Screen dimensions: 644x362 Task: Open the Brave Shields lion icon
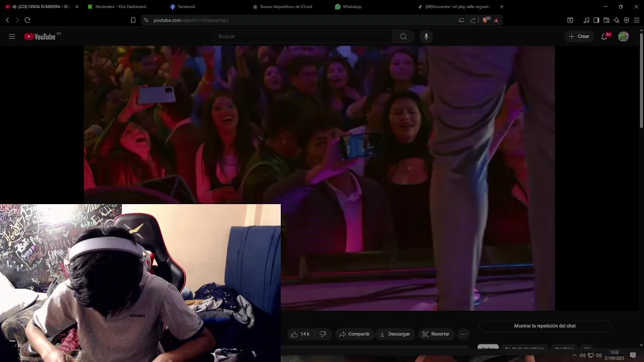[x=485, y=20]
